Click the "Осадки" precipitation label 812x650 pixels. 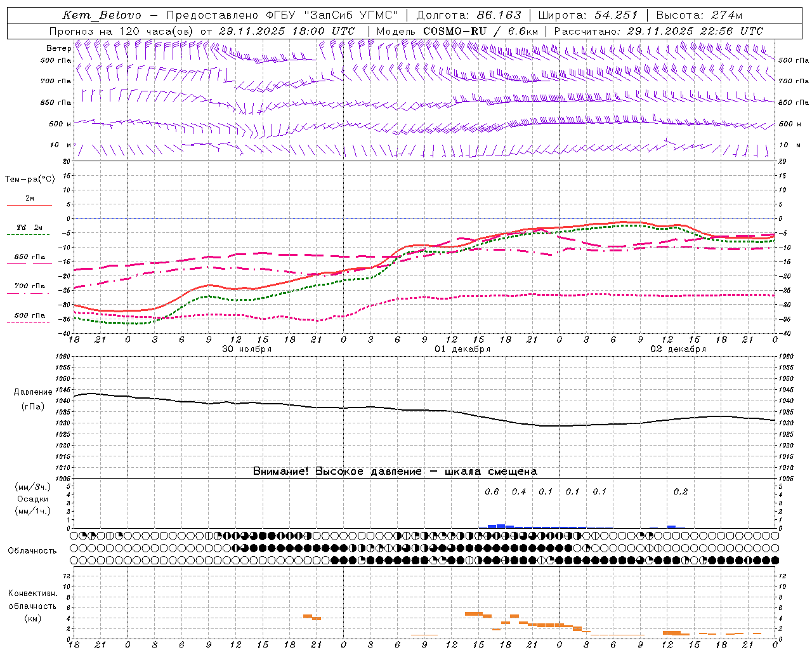point(33,499)
